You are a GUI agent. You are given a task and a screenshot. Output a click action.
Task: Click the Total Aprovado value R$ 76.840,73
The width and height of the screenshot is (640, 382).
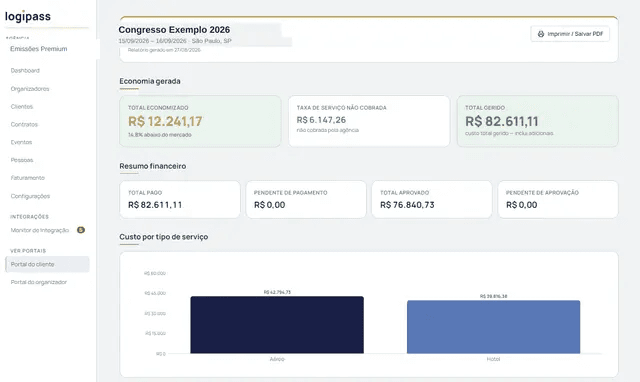click(x=407, y=205)
